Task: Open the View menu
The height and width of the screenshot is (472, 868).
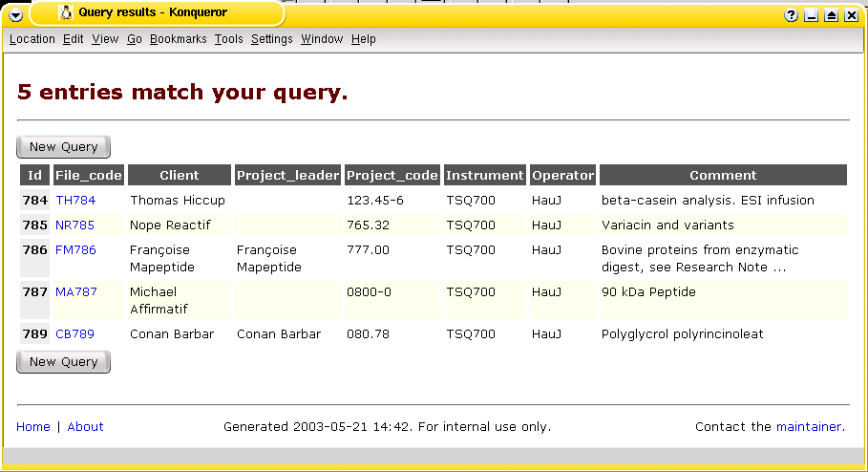Action: (x=105, y=39)
